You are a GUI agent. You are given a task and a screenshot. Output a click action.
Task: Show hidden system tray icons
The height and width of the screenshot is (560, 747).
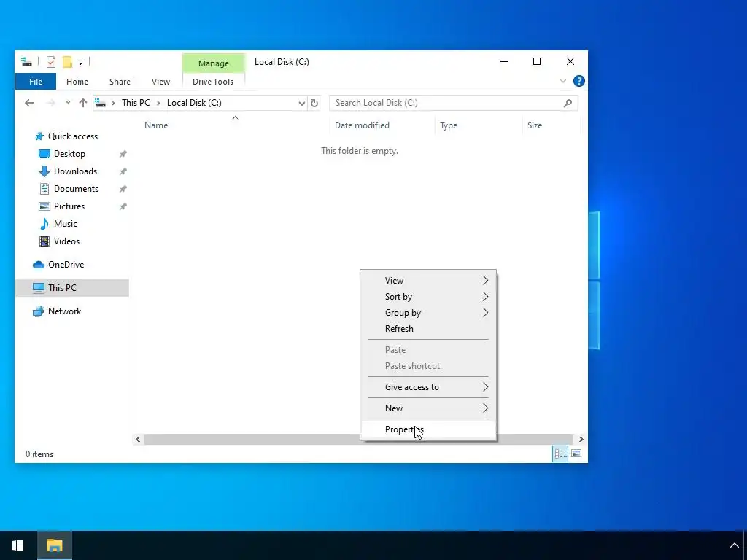point(734,545)
